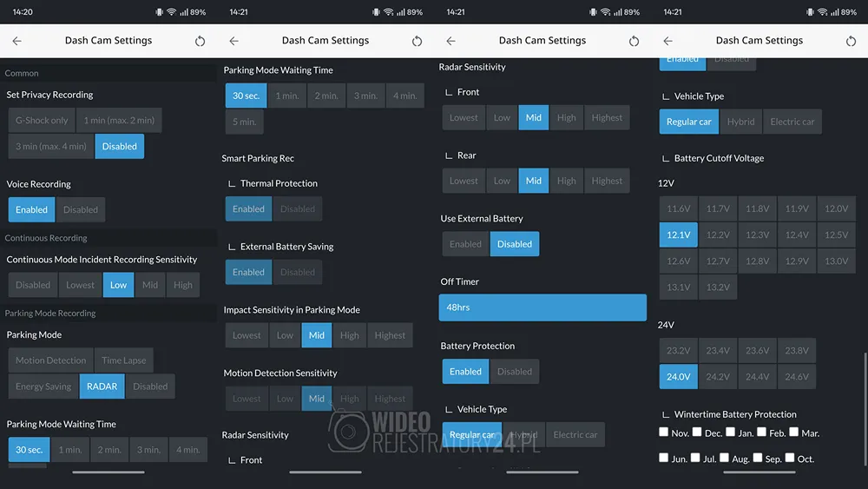Select G-Shock only privacy recording
This screenshot has height=489, width=868.
42,121
